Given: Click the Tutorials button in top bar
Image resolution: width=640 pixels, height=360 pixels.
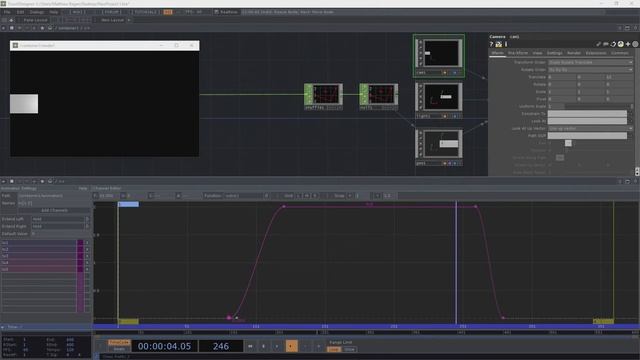Looking at the screenshot, I should tap(145, 12).
